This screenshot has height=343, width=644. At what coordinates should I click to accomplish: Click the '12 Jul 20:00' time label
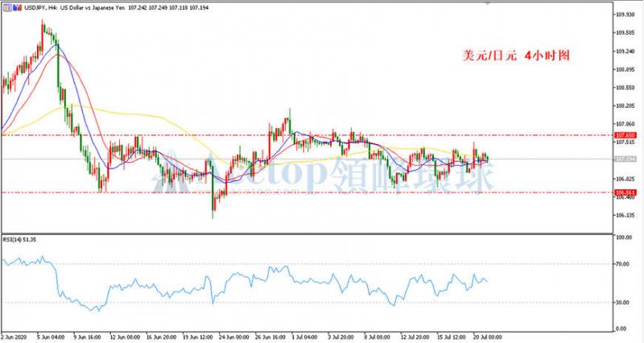tap(416, 337)
